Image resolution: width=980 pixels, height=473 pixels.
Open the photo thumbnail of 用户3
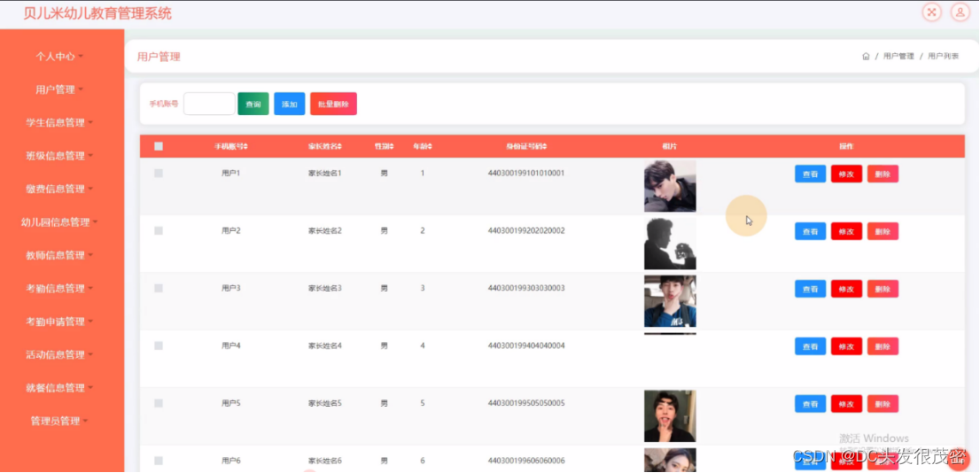670,301
